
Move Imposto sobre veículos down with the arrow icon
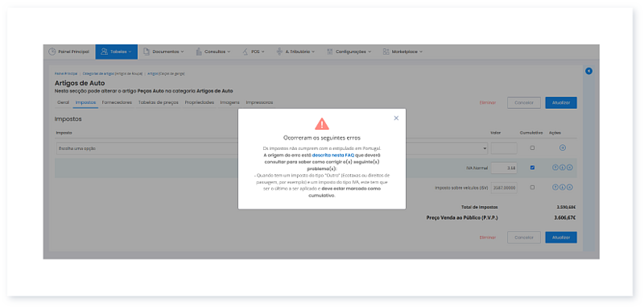(x=563, y=188)
